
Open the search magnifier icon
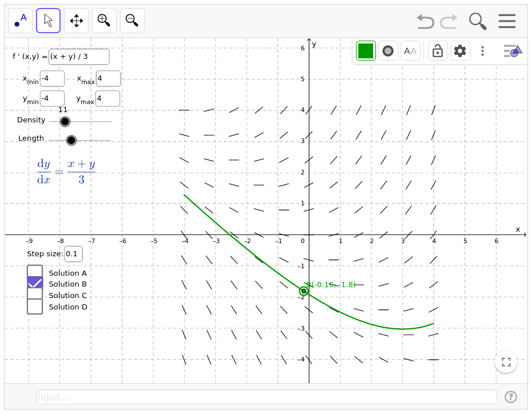coord(478,21)
